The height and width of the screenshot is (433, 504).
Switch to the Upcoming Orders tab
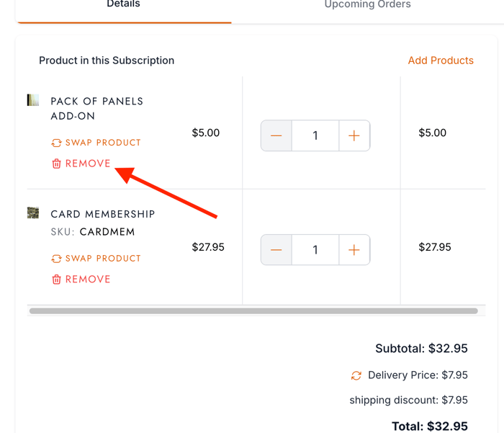click(x=367, y=5)
